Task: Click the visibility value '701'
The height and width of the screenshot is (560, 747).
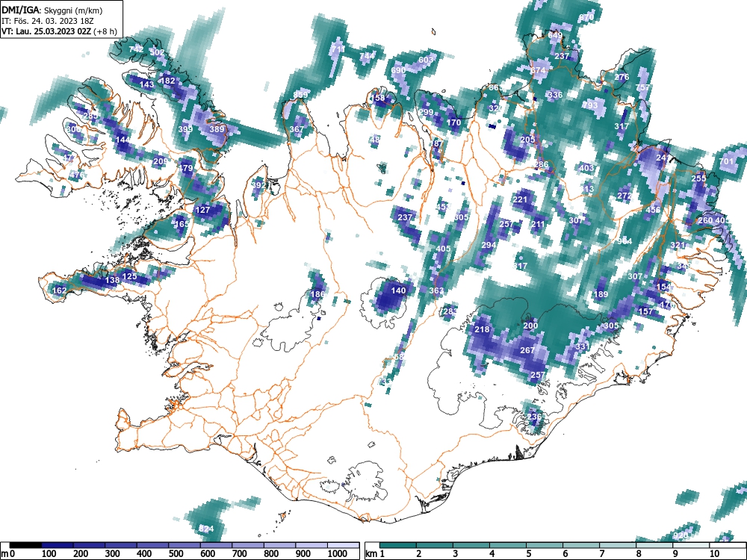Action: [727, 161]
